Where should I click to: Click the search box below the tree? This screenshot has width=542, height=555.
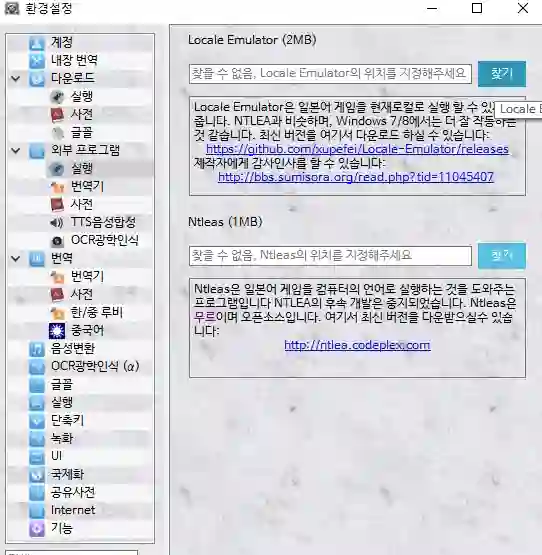72,552
